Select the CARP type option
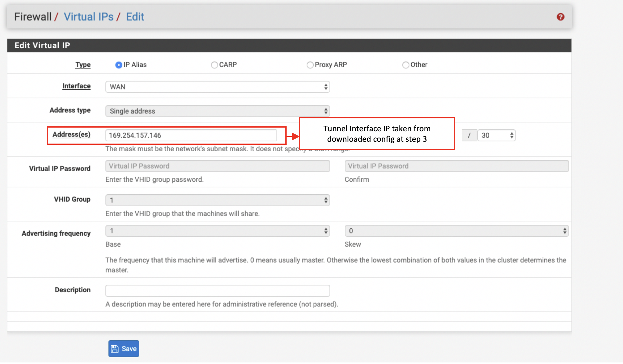Image resolution: width=623 pixels, height=364 pixels. pos(214,65)
